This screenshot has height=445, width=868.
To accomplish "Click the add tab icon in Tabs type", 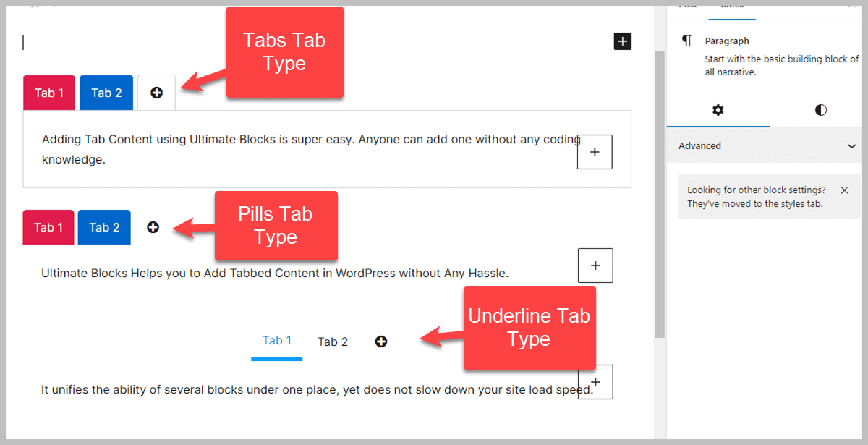I will pyautogui.click(x=156, y=92).
